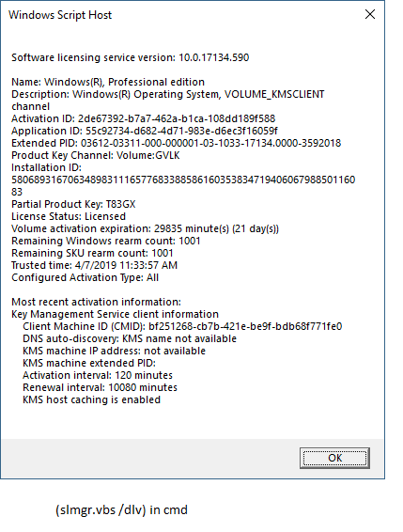
Task: Click the long Installation ID number
Action: (183, 185)
